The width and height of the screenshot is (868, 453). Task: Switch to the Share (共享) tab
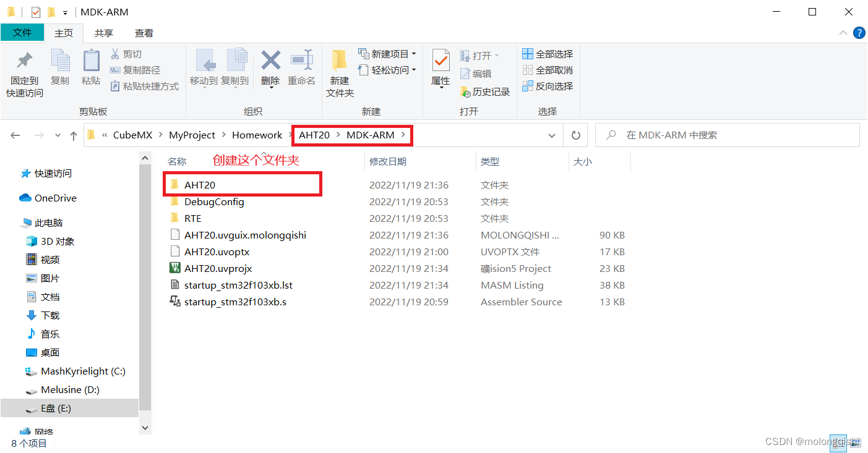(x=104, y=33)
